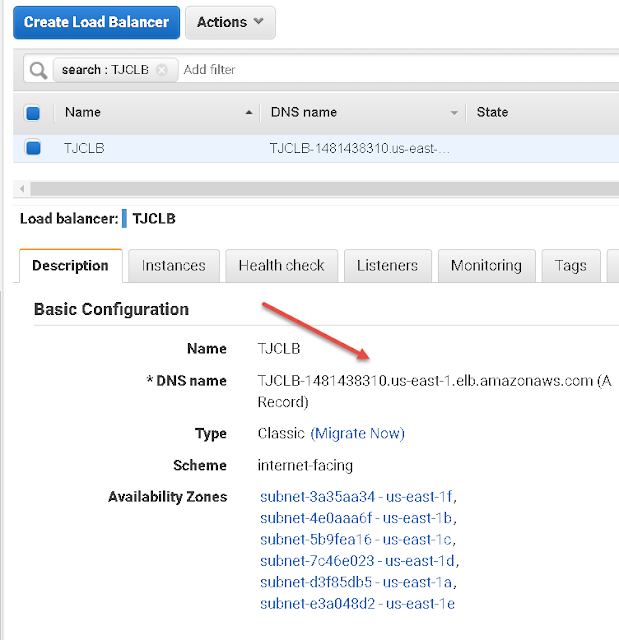Switch to the Monitoring tab

click(486, 266)
